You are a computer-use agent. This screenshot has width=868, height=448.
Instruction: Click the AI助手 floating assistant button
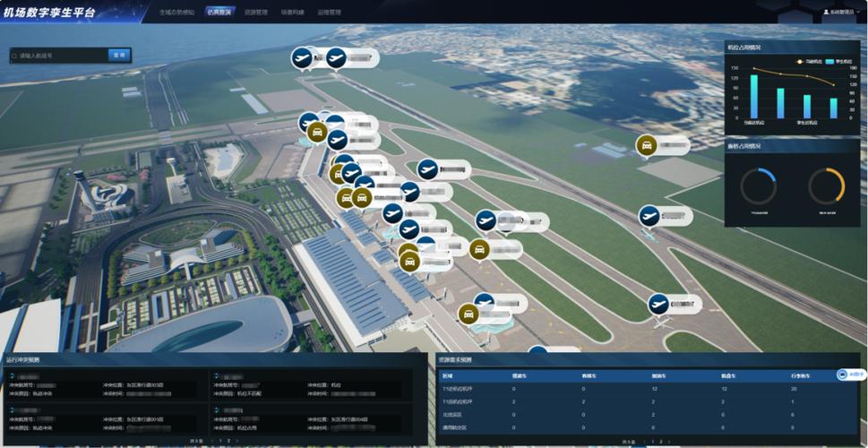(851, 375)
